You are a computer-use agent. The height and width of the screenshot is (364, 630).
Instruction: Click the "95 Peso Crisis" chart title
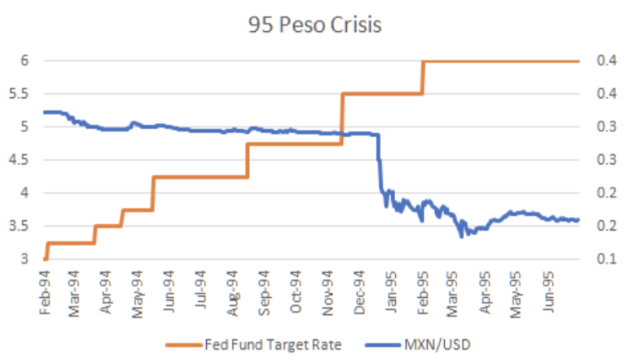pos(315,26)
